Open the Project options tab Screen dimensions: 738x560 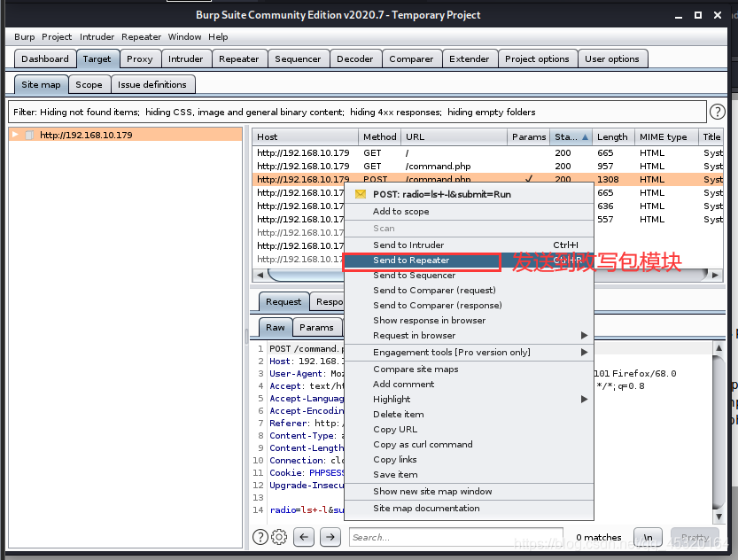pyautogui.click(x=537, y=58)
